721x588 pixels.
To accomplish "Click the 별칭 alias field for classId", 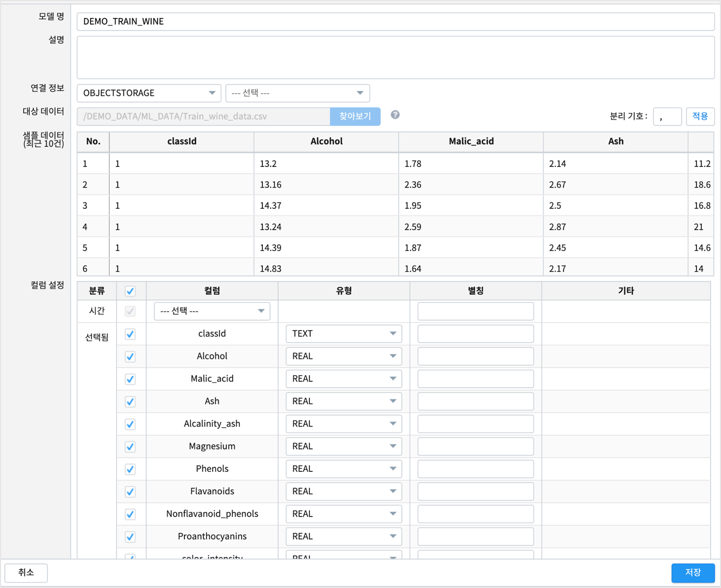I will (x=476, y=334).
